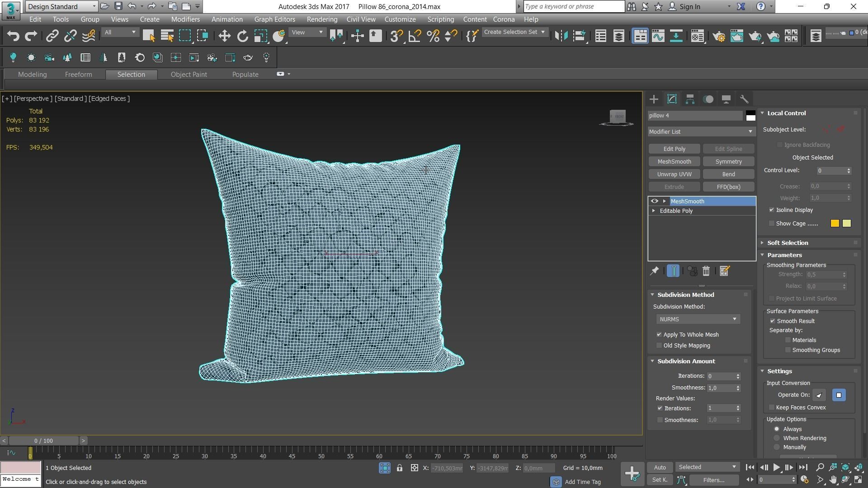
Task: Toggle MeshSmooth modifier eye visibility
Action: 654,202
